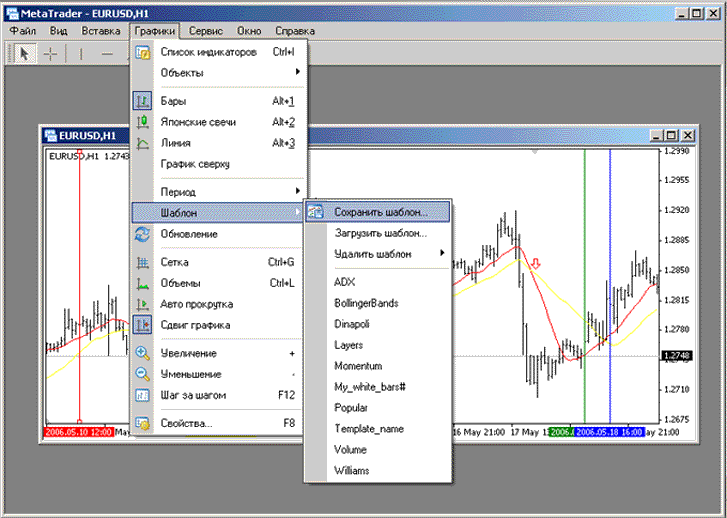727x518 pixels.
Task: Apply the Momentum template
Action: (x=378, y=365)
